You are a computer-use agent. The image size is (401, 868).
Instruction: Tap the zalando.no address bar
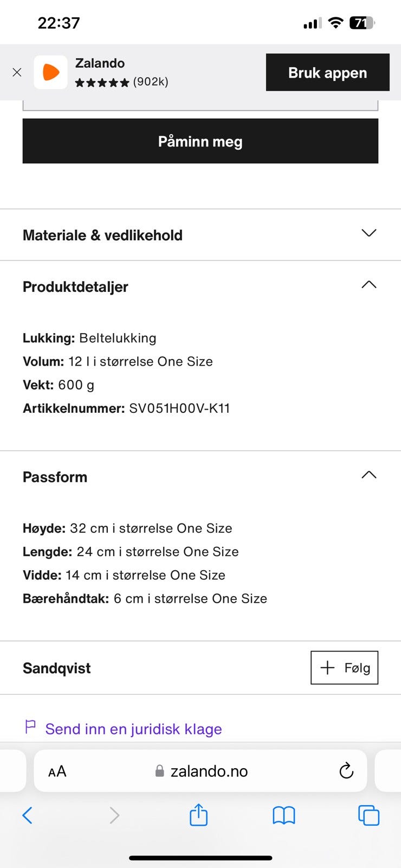tap(209, 771)
